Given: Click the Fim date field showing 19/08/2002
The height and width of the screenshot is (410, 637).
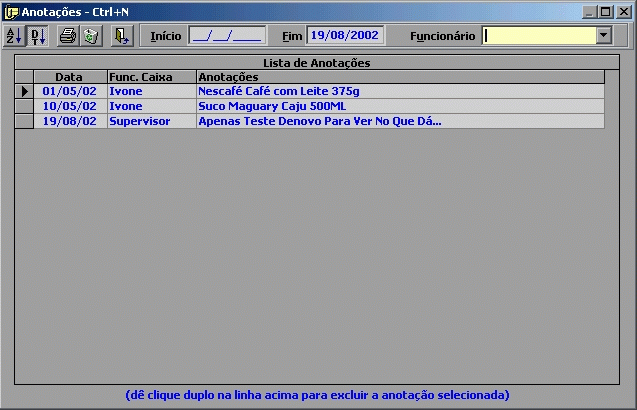Looking at the screenshot, I should coord(343,36).
